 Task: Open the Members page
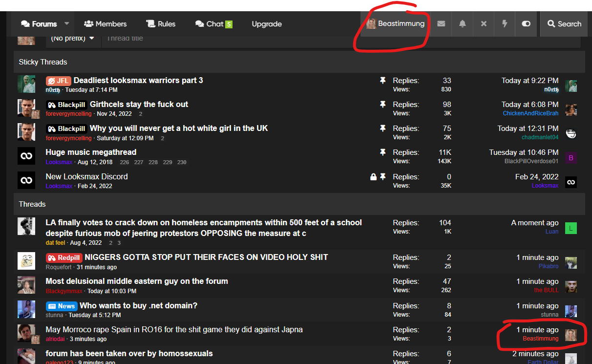click(105, 24)
